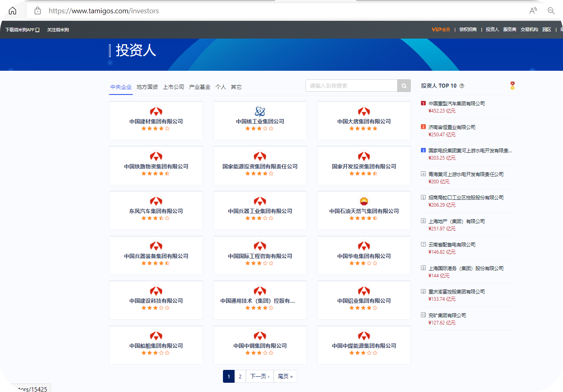The height and width of the screenshot is (392, 563).
Task: Switch to the 上市公司 tab
Action: point(174,86)
